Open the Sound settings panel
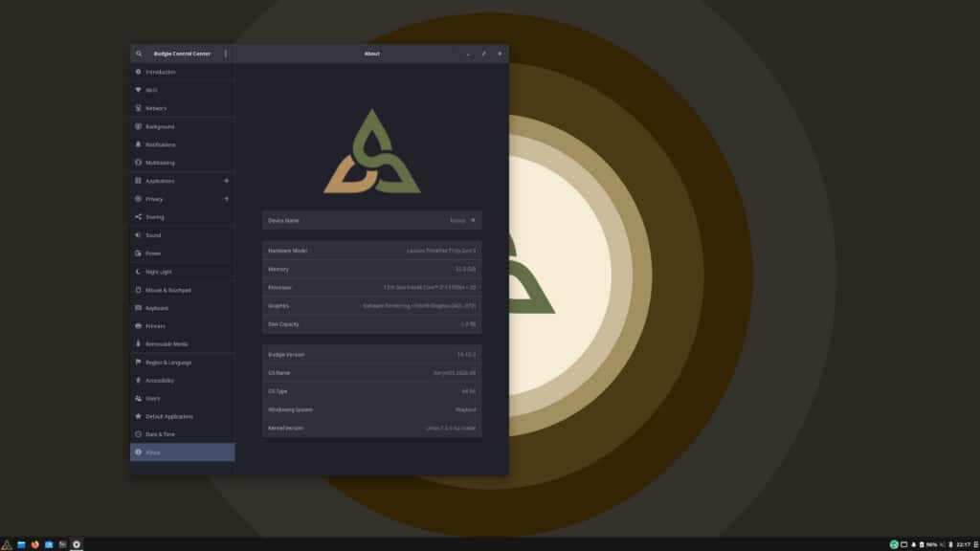The height and width of the screenshot is (551, 980). (x=183, y=235)
